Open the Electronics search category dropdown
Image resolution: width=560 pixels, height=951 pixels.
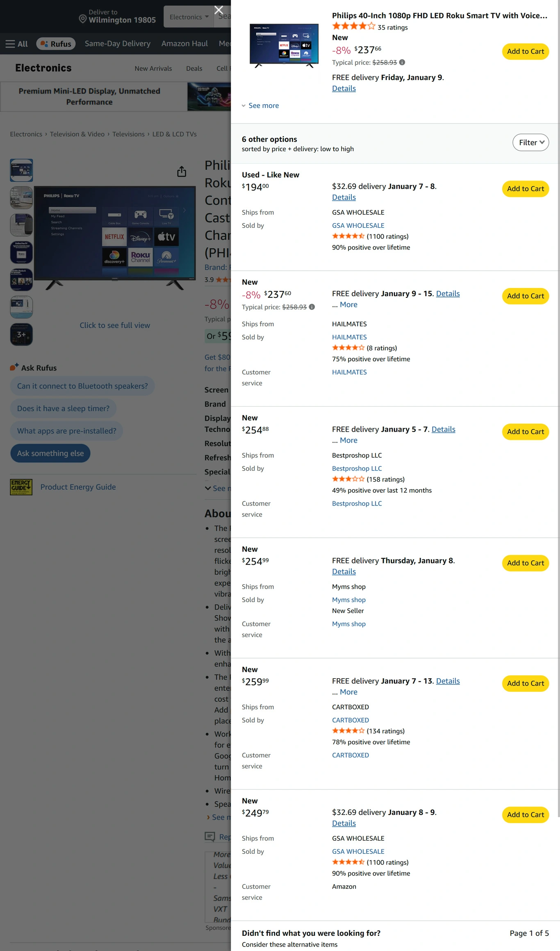(189, 17)
